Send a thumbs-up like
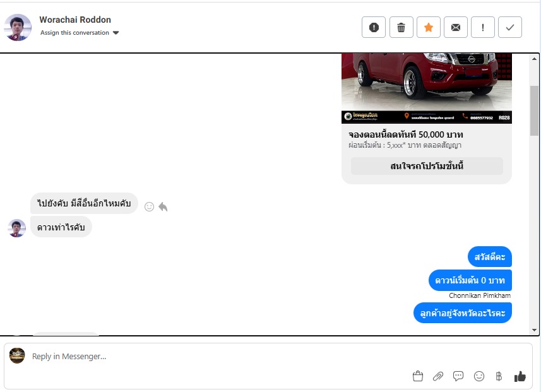The image size is (541, 392). (x=520, y=376)
